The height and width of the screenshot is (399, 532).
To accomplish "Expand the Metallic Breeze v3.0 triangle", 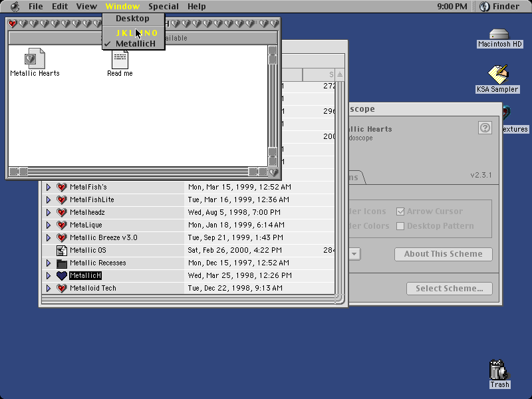I will [49, 237].
